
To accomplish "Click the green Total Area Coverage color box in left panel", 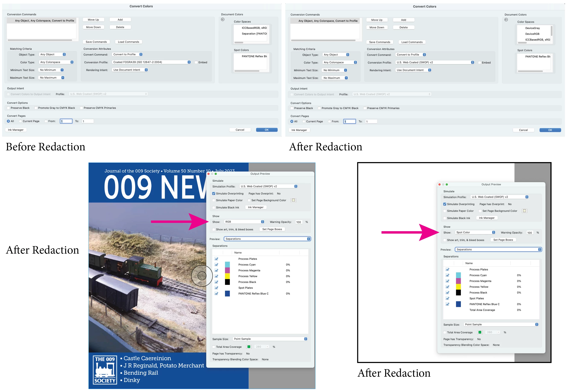I will point(248,347).
